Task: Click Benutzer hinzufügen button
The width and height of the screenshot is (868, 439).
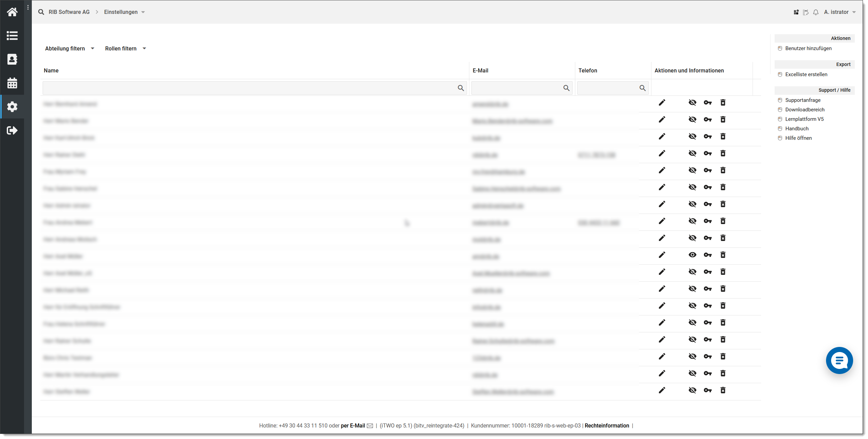Action: click(x=809, y=48)
